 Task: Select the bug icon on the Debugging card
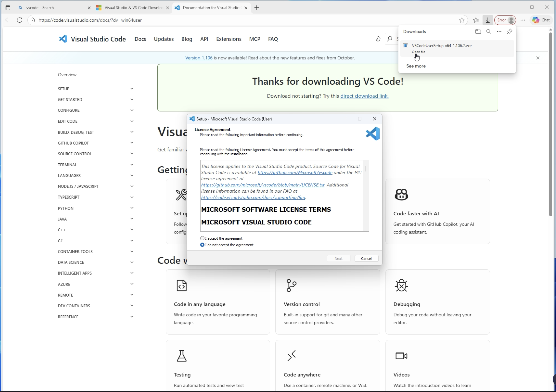[x=401, y=285]
